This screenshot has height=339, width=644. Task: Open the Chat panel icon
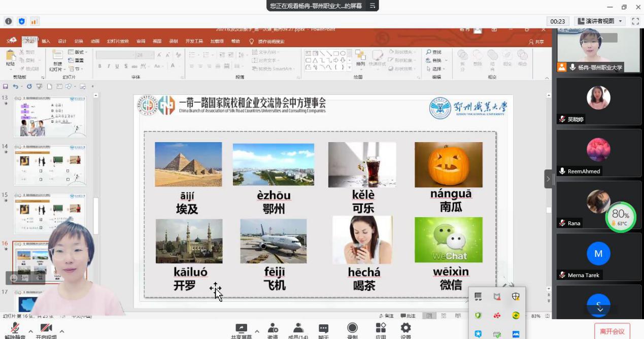tap(323, 328)
